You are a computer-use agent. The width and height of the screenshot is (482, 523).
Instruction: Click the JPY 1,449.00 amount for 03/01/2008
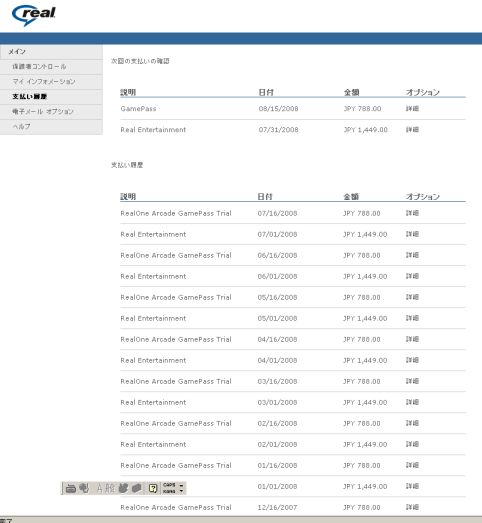click(365, 402)
